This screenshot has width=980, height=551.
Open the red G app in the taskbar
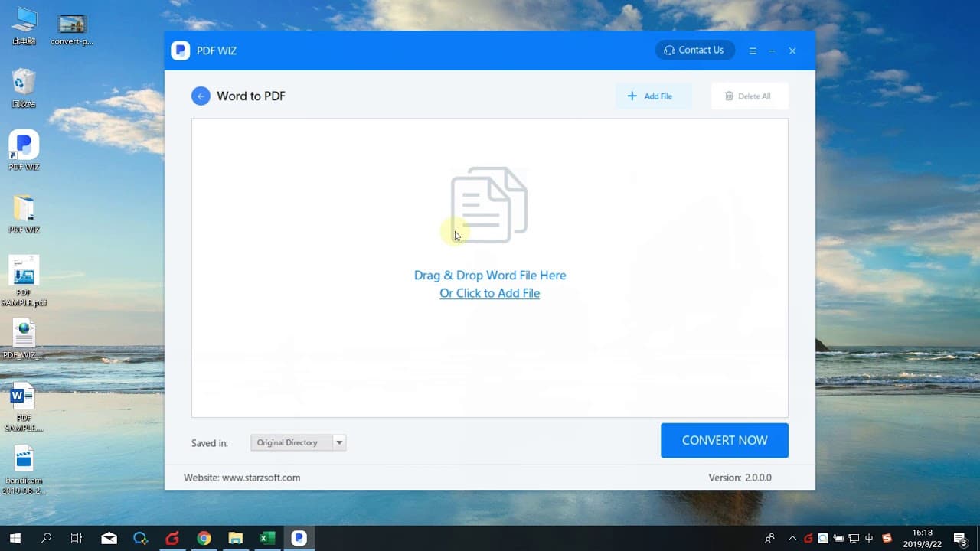point(172,538)
